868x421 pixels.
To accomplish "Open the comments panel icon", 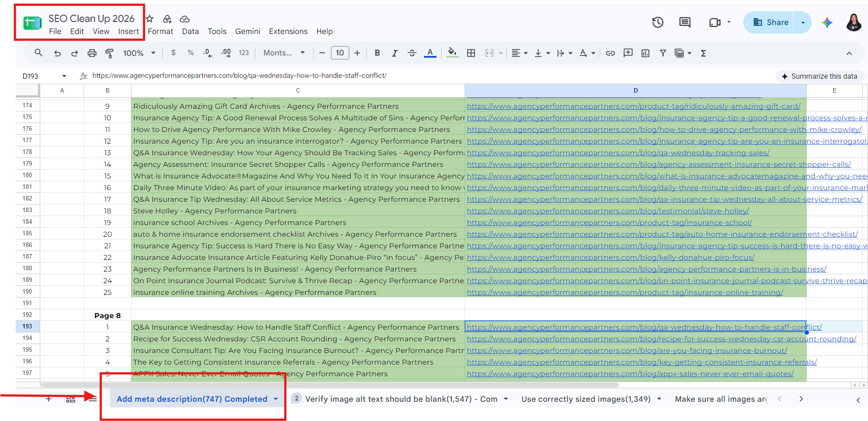I will click(x=685, y=22).
